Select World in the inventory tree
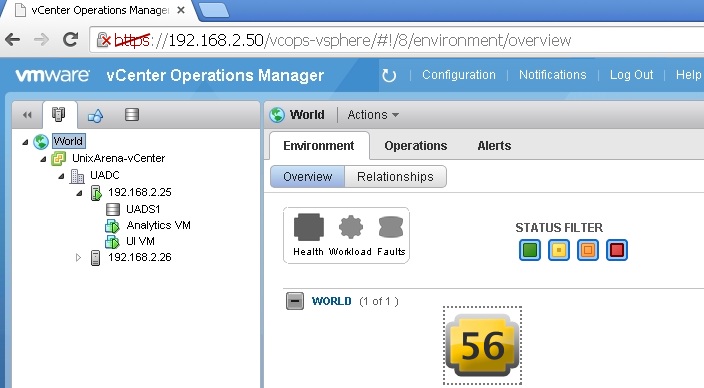Screen dimensions: 704x388 [68, 141]
